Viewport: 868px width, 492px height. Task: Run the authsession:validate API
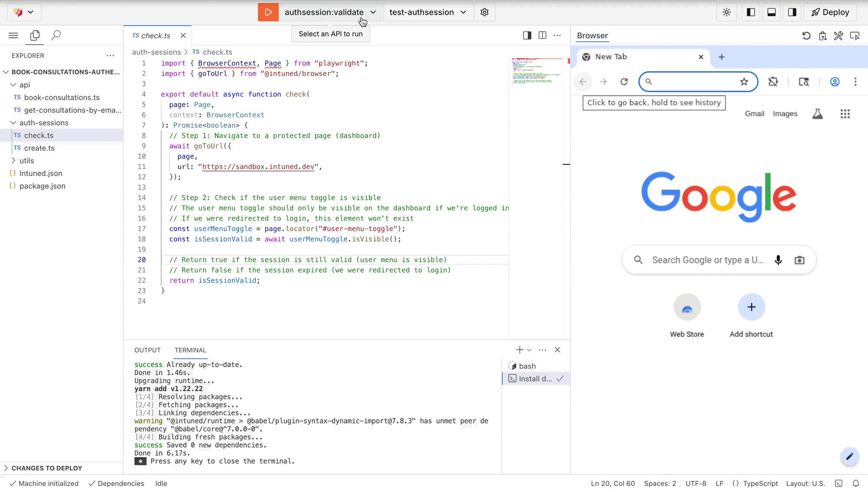[x=268, y=12]
